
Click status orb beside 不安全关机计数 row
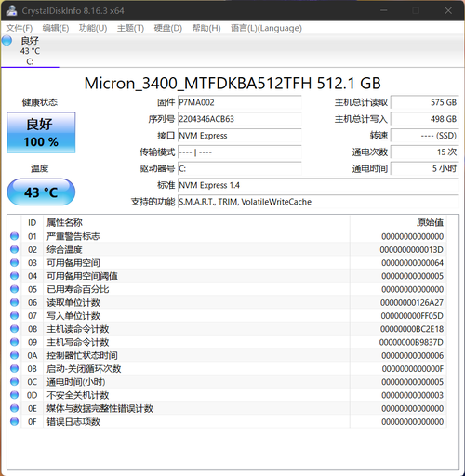coord(14,395)
